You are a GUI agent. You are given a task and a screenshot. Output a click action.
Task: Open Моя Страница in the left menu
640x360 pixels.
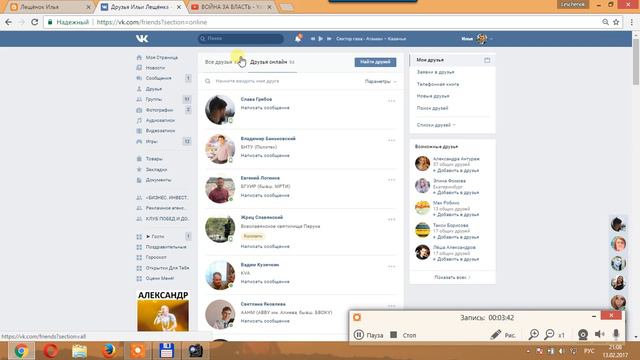coord(162,58)
